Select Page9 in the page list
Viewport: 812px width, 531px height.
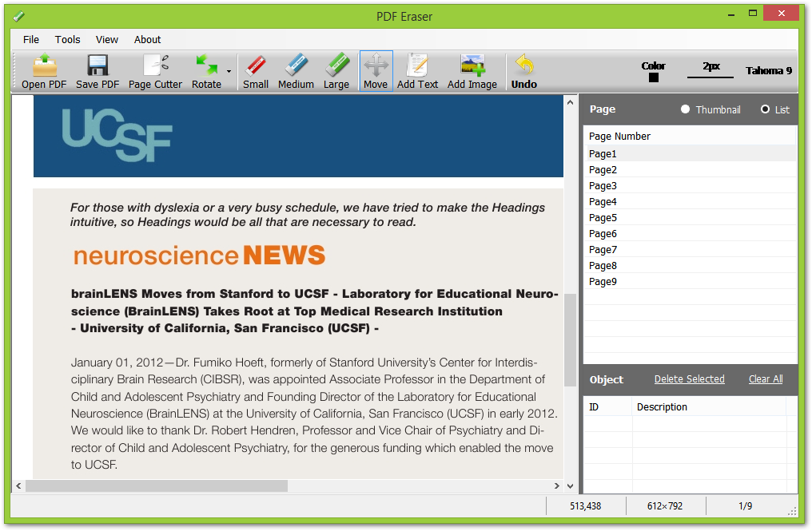(690, 282)
